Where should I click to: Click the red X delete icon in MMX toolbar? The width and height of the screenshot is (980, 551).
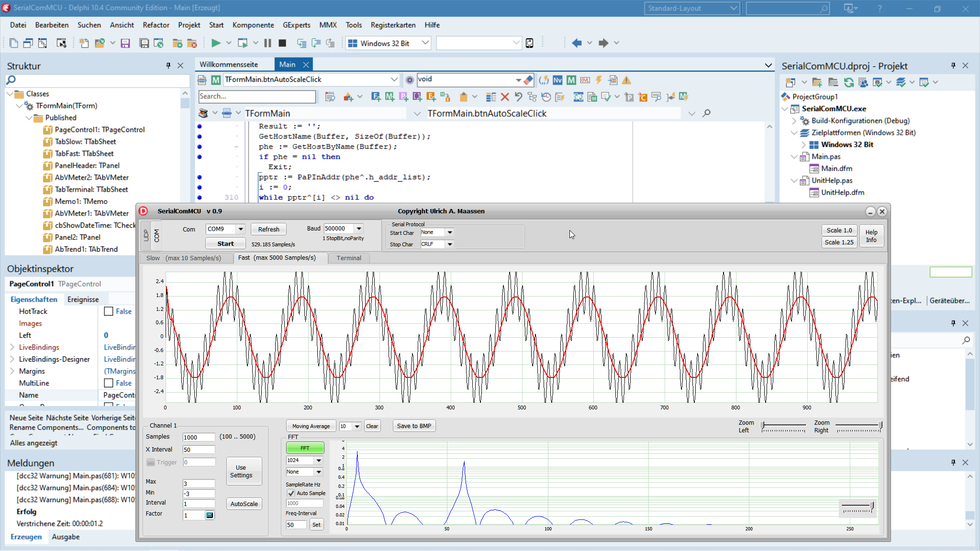point(504,97)
